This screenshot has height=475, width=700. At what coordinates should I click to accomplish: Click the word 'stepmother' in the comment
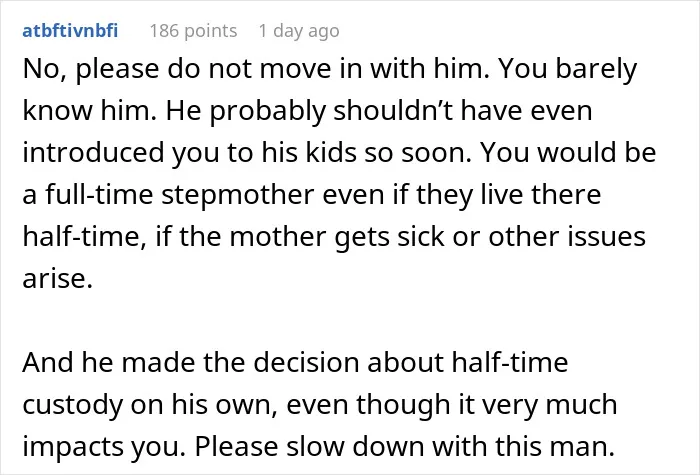coord(238,196)
